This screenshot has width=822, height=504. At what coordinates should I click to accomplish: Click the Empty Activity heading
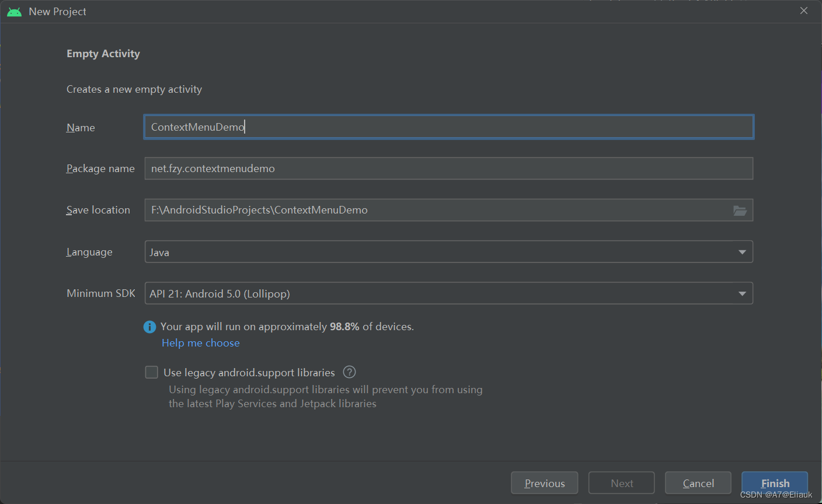(x=103, y=54)
